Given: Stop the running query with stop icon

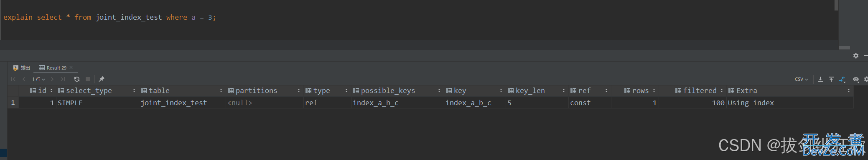Looking at the screenshot, I should pos(88,79).
